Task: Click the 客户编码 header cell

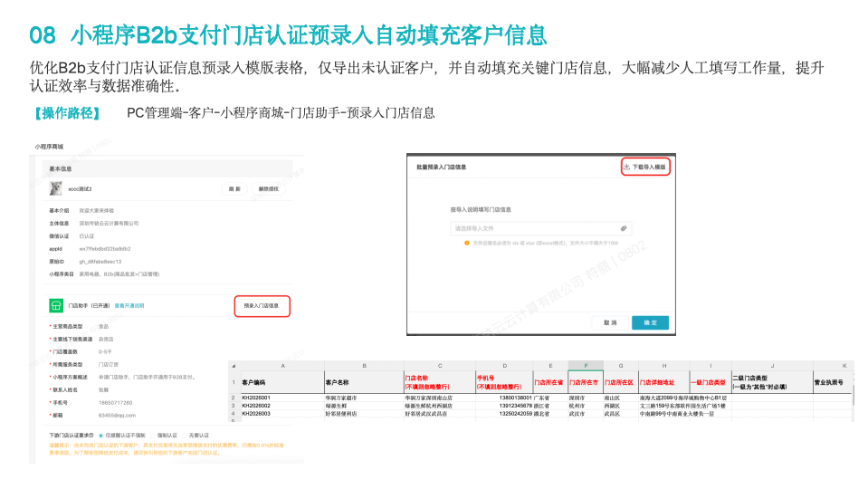Action: click(282, 383)
